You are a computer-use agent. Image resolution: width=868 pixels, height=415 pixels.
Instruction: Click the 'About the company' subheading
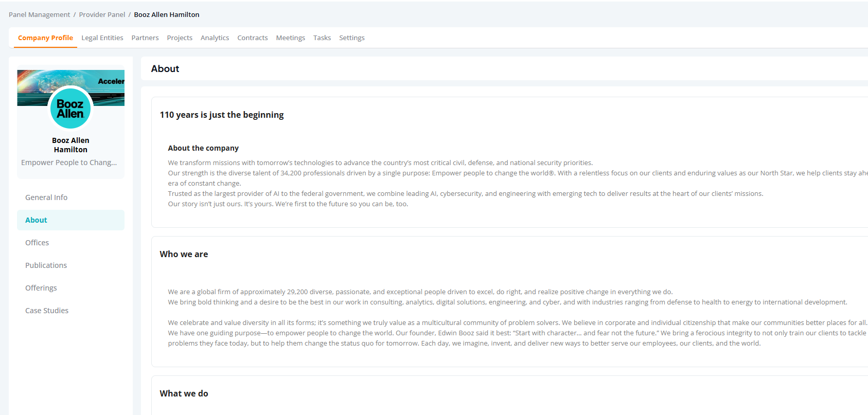[x=203, y=148]
